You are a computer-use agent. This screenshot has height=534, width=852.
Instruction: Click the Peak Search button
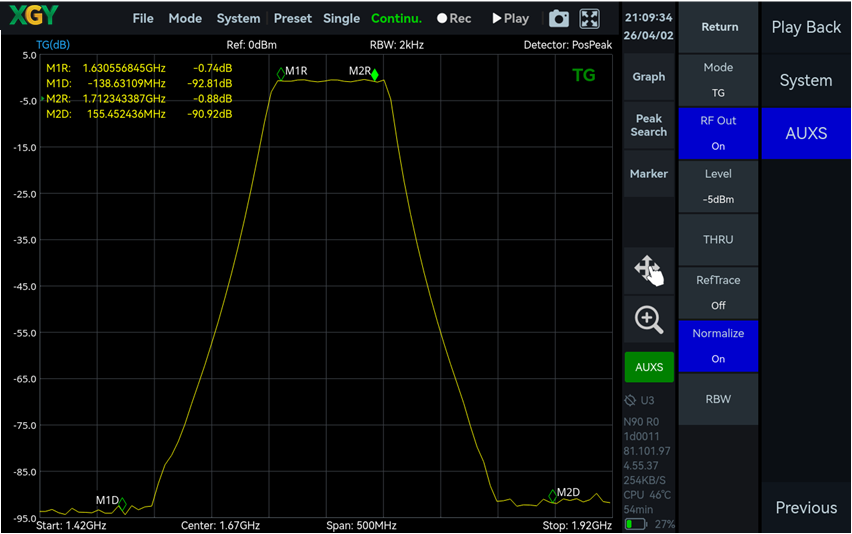tap(649, 125)
